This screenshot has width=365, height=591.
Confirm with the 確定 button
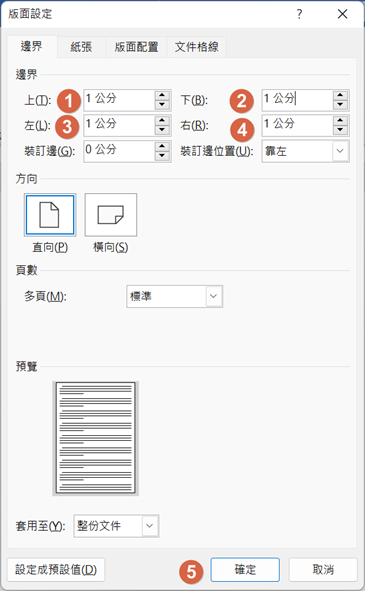[245, 570]
